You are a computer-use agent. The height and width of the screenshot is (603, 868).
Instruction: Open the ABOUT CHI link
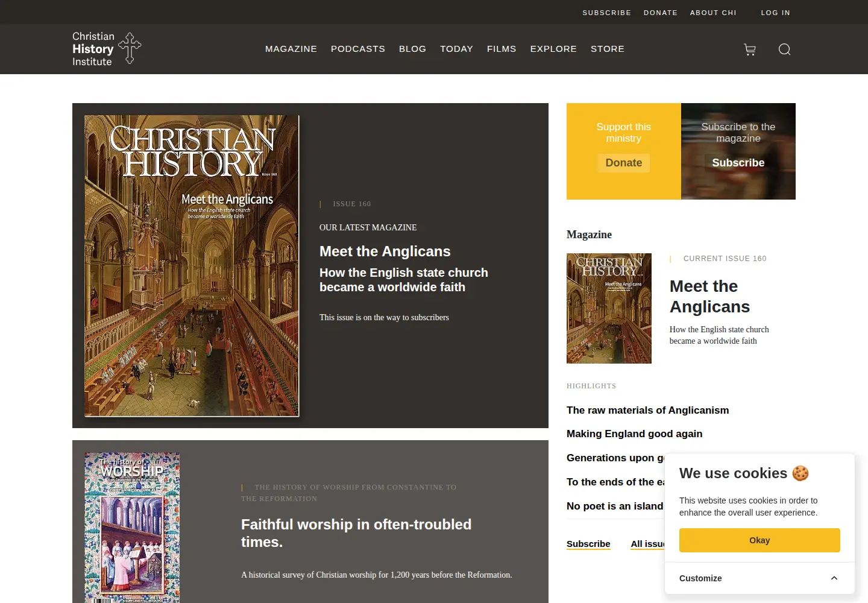coord(713,13)
